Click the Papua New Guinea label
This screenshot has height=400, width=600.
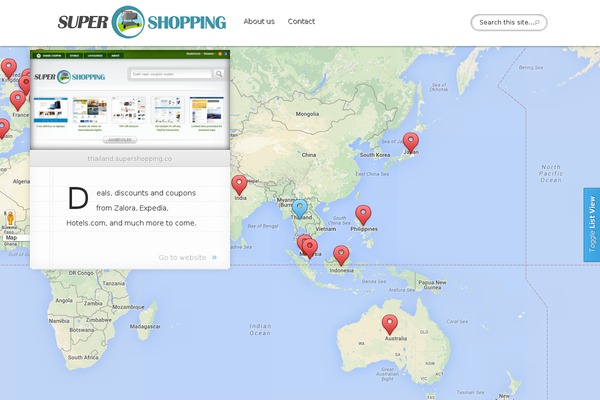(x=432, y=285)
